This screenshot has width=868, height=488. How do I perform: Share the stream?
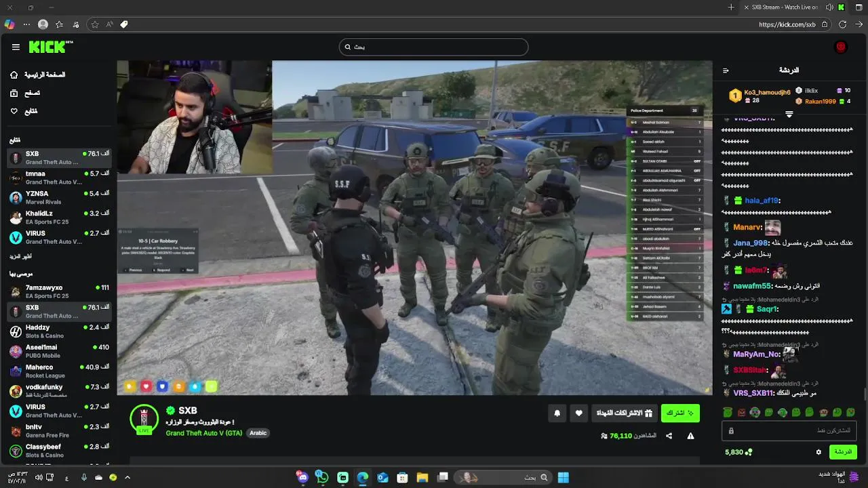669,436
